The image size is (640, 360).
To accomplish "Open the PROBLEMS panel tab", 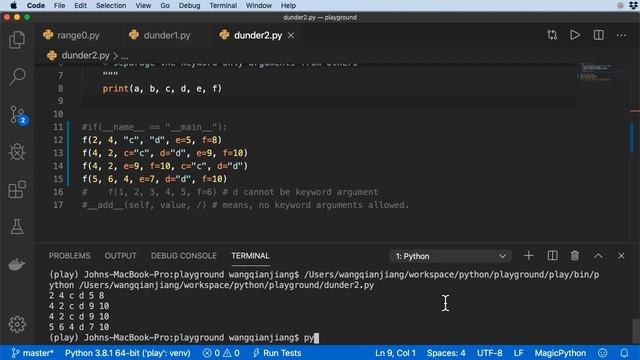I will [x=69, y=256].
